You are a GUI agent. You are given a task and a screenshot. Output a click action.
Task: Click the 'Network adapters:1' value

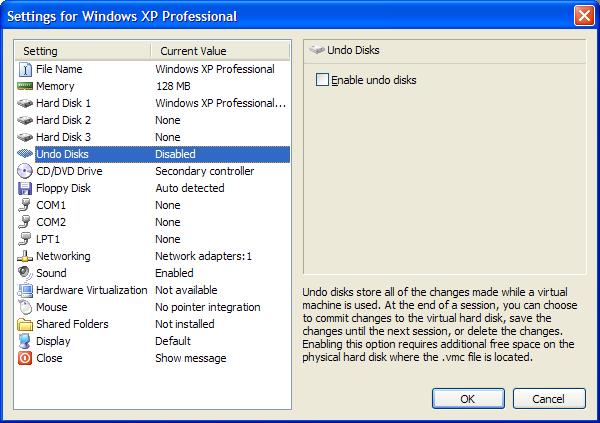click(204, 256)
